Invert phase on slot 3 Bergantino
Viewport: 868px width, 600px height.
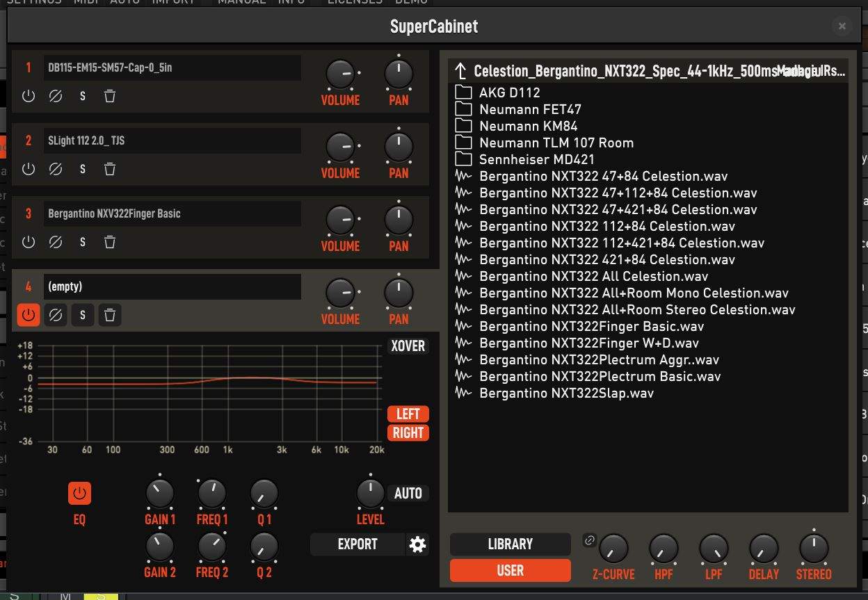point(56,242)
